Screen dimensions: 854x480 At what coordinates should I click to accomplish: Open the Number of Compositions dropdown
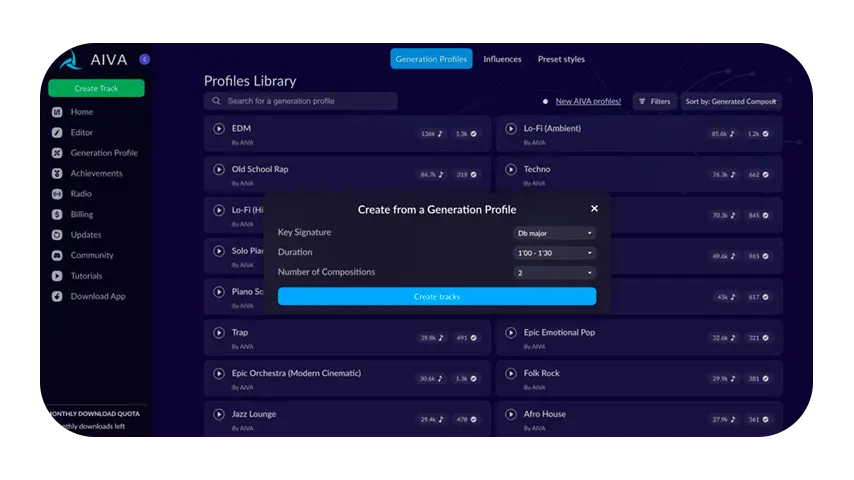(x=554, y=272)
